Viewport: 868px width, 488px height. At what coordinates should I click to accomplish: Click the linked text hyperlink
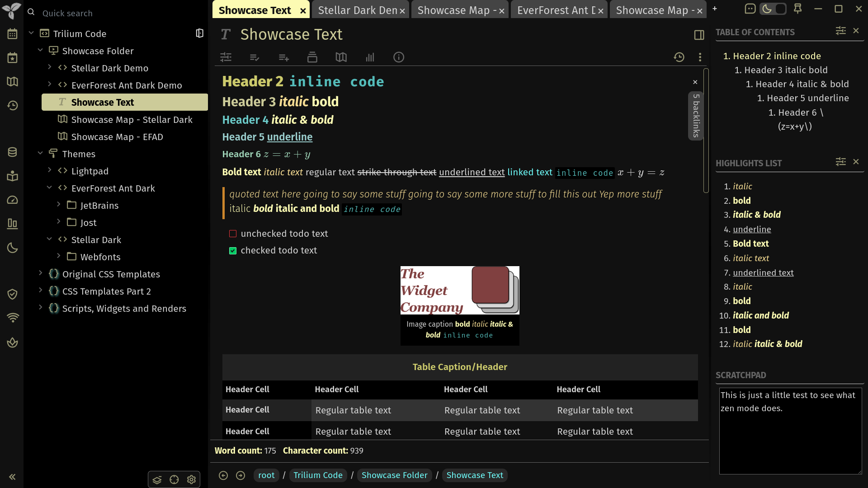tap(528, 172)
